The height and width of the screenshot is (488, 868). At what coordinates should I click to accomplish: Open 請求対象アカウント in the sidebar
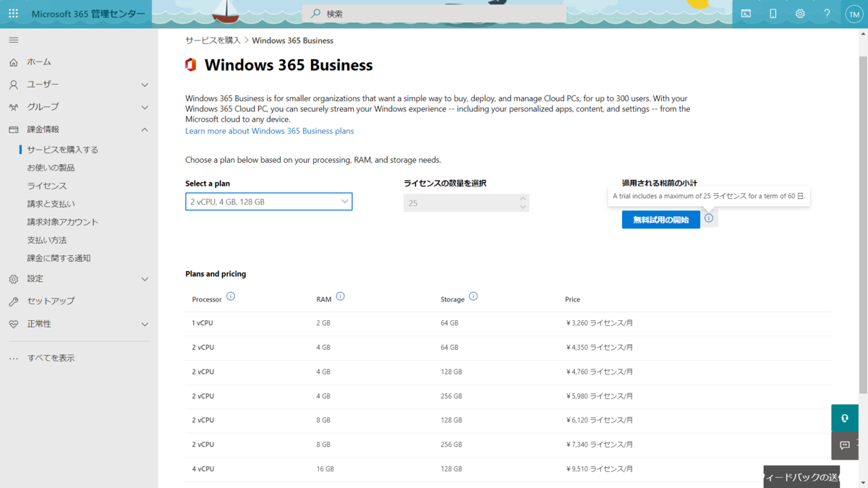coord(63,222)
